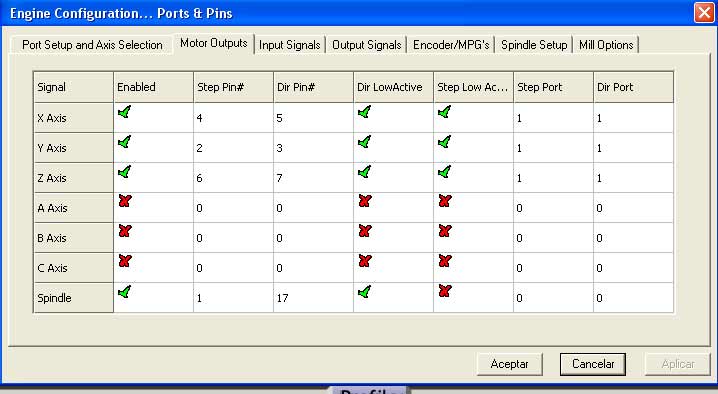The image size is (718, 394).
Task: Click the Dir Pin# column header
Action: click(313, 87)
